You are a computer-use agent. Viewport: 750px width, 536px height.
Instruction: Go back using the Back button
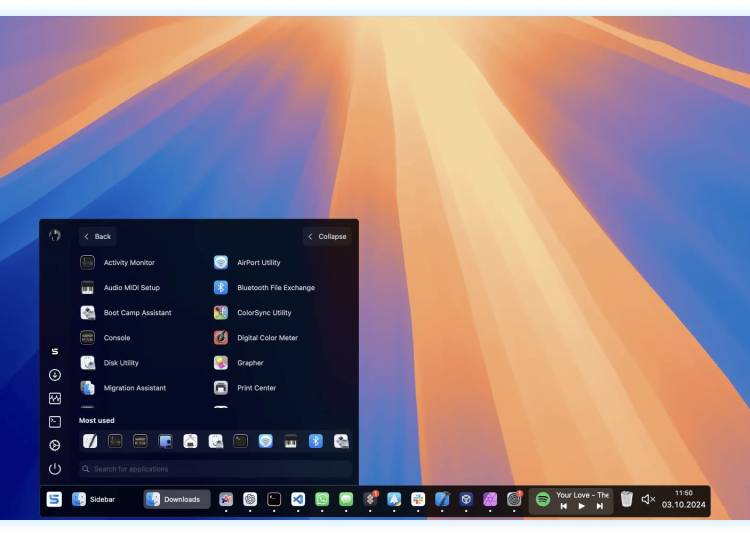point(97,237)
